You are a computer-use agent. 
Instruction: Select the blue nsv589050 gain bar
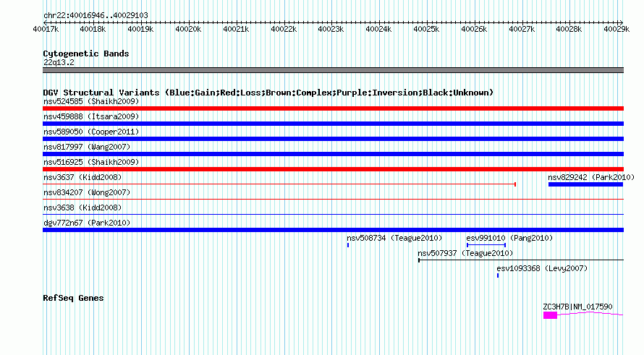tap(333, 139)
